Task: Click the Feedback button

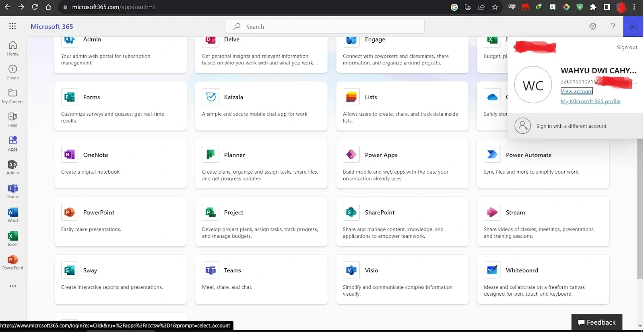Action: point(597,322)
